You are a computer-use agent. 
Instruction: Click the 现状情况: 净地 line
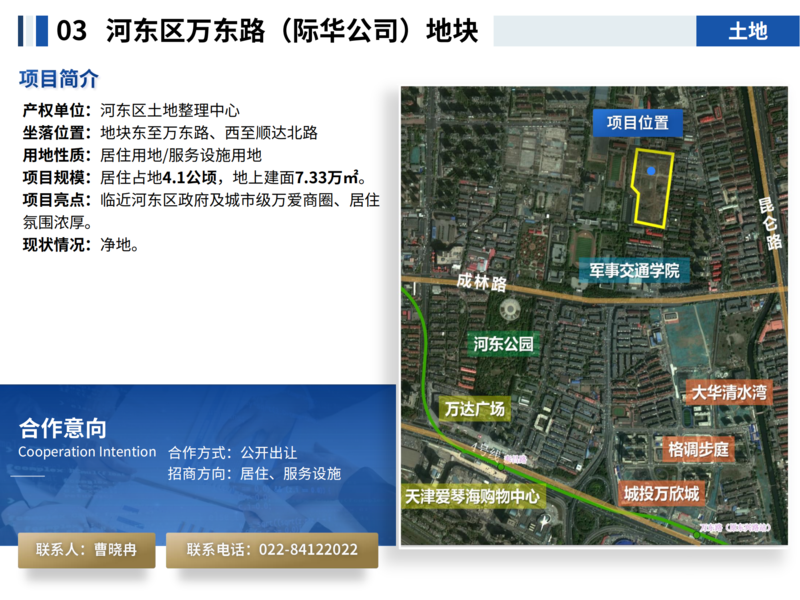[x=81, y=245]
